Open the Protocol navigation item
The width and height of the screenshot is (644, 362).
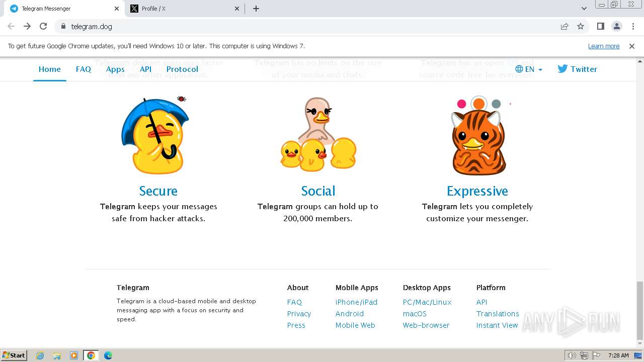tap(182, 69)
